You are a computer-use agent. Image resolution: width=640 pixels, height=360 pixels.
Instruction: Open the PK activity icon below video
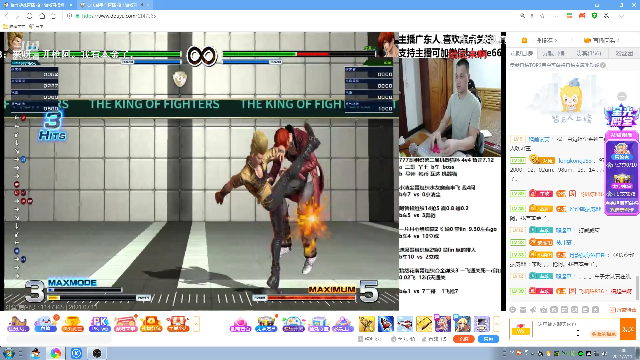(x=99, y=324)
